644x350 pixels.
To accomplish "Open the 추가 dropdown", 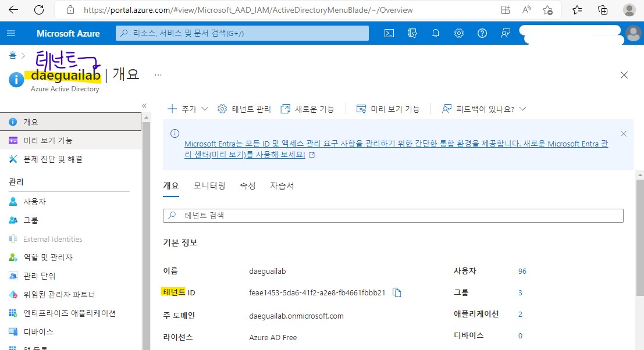I will tap(188, 109).
